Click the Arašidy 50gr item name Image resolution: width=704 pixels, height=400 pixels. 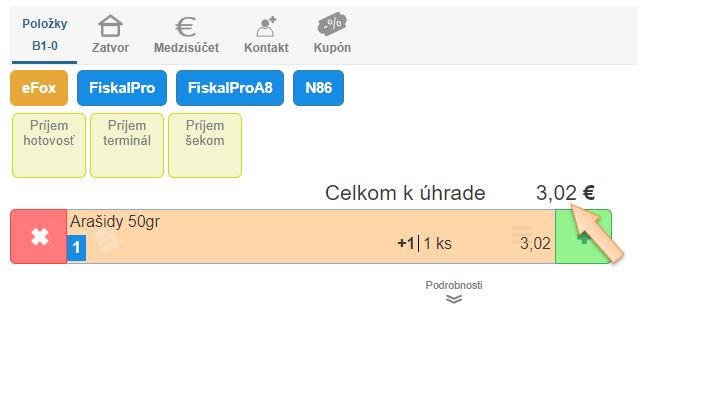click(x=115, y=222)
